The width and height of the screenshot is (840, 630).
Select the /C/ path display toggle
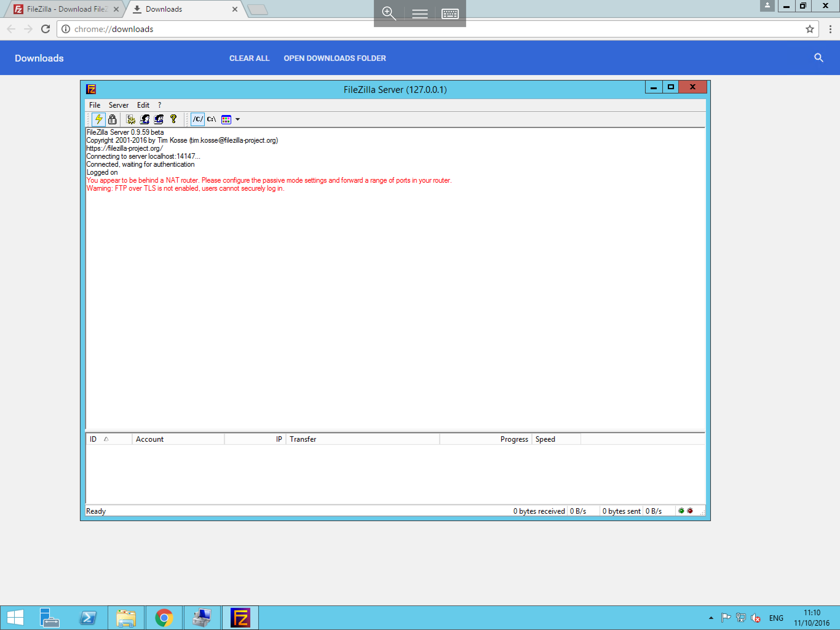tap(198, 119)
